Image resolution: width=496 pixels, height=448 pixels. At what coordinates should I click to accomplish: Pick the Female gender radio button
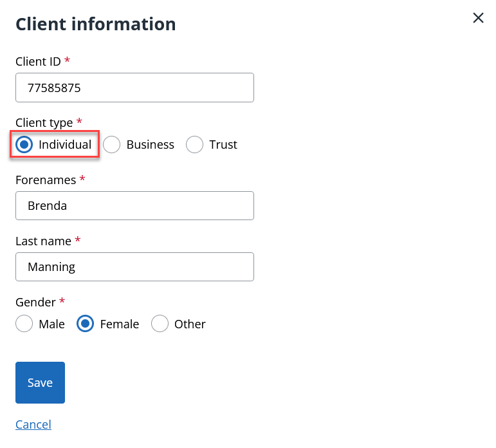86,324
